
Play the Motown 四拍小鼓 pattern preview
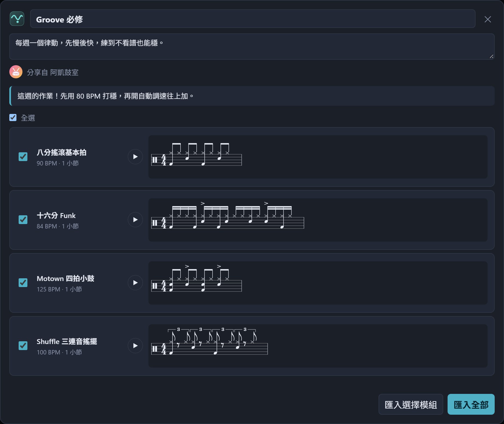(x=135, y=283)
